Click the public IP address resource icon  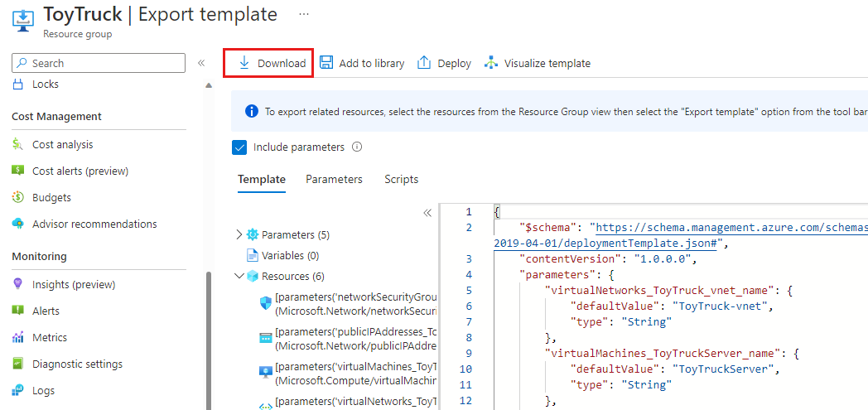pyautogui.click(x=266, y=338)
